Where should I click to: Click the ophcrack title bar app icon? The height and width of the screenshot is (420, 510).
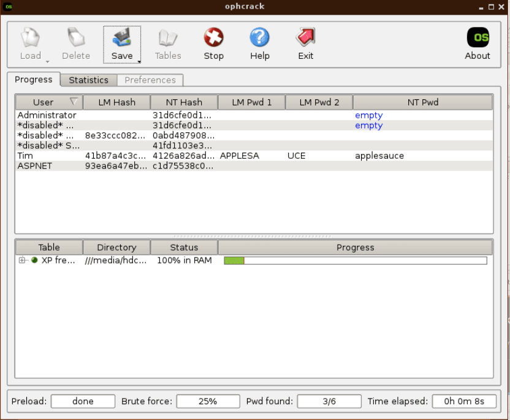9,7
